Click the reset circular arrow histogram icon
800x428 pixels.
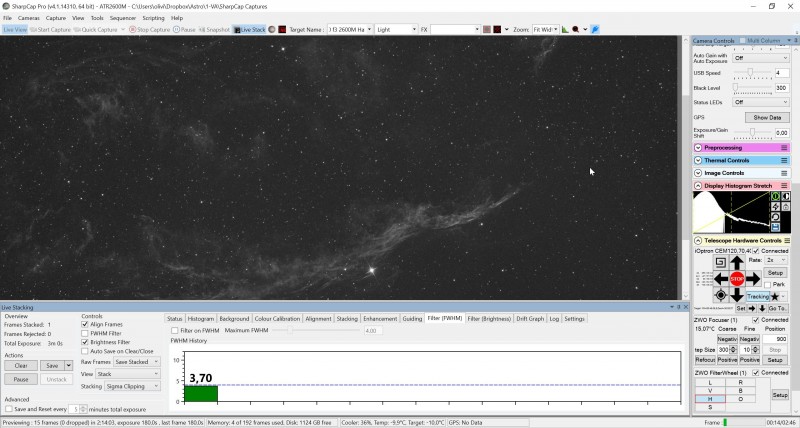776,217
